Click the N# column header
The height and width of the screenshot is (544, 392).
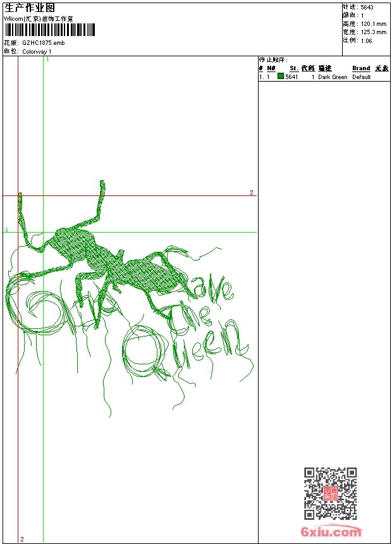coord(271,68)
